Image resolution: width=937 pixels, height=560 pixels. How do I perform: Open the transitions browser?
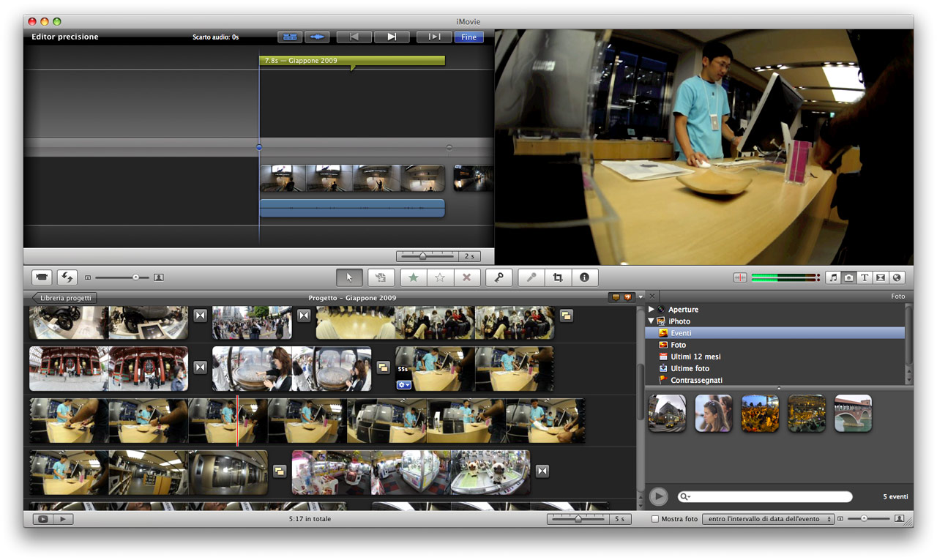click(x=881, y=277)
